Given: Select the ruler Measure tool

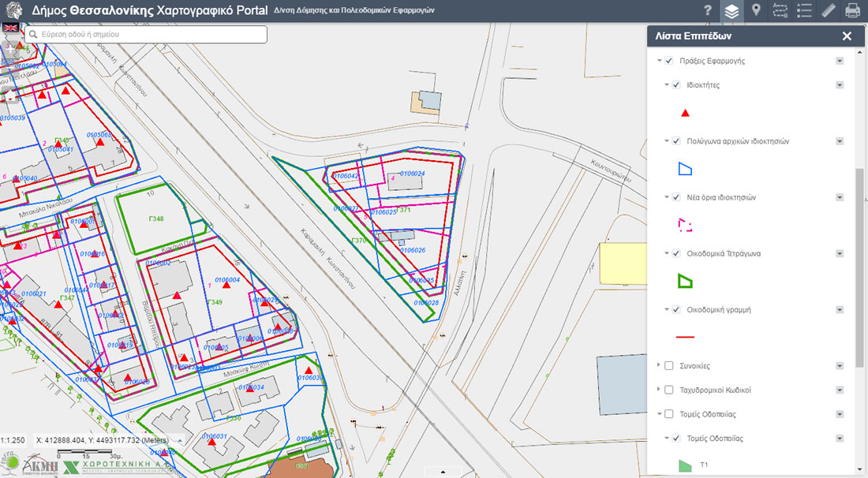Looking at the screenshot, I should click(829, 10).
